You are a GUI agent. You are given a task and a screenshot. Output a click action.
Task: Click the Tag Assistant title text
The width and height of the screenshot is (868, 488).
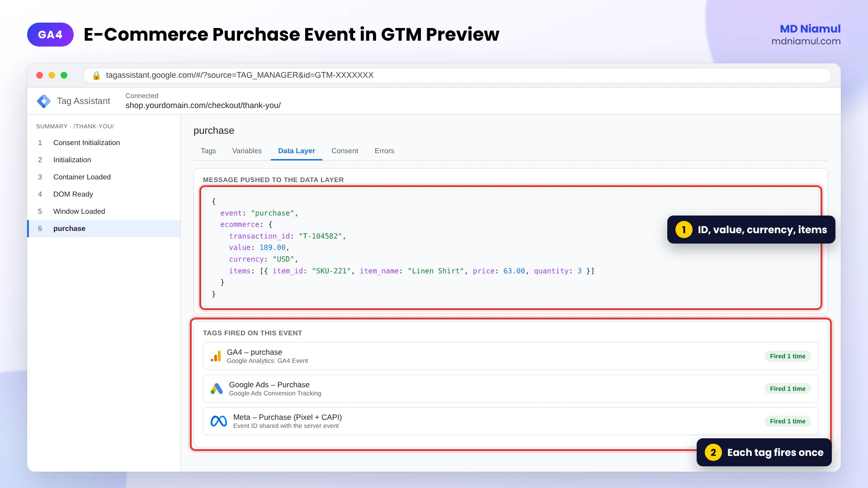click(84, 101)
